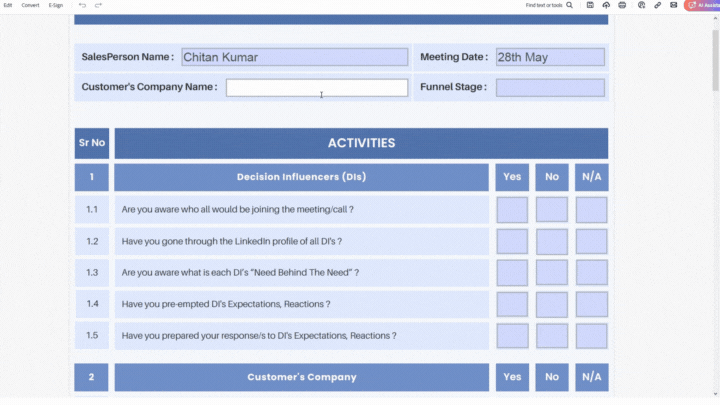Click the copy link icon
Image resolution: width=720 pixels, height=405 pixels.
(656, 5)
